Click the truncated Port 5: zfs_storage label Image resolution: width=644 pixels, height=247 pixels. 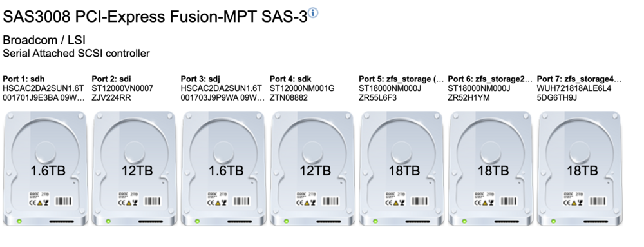[x=402, y=79]
